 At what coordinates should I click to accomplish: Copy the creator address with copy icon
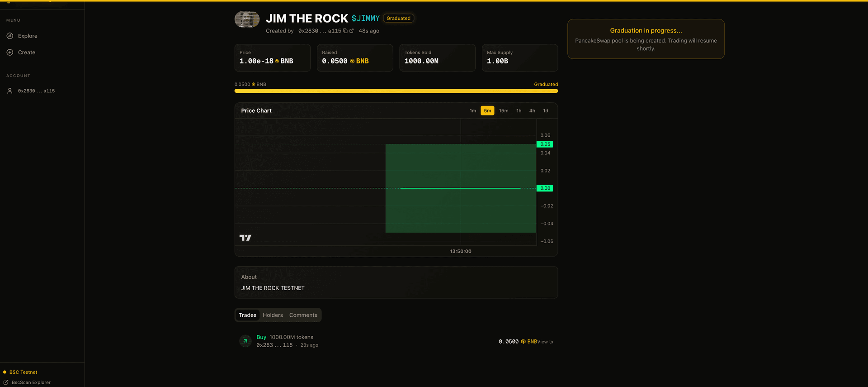pyautogui.click(x=345, y=31)
